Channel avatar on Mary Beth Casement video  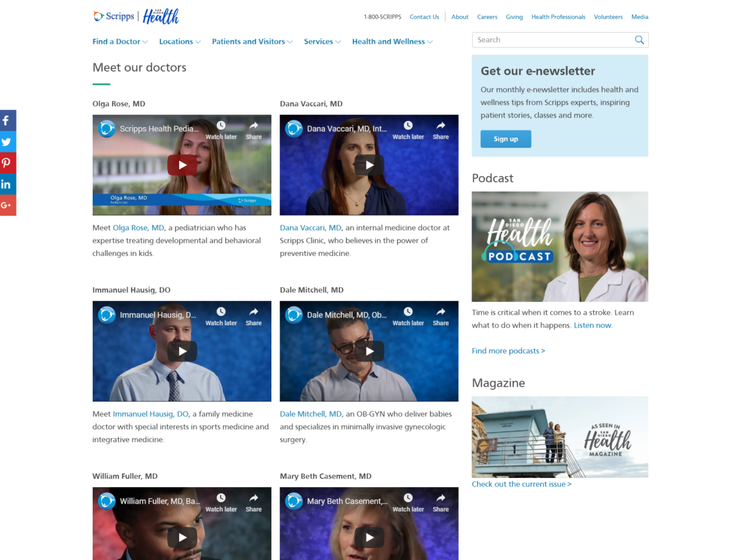pyautogui.click(x=294, y=500)
